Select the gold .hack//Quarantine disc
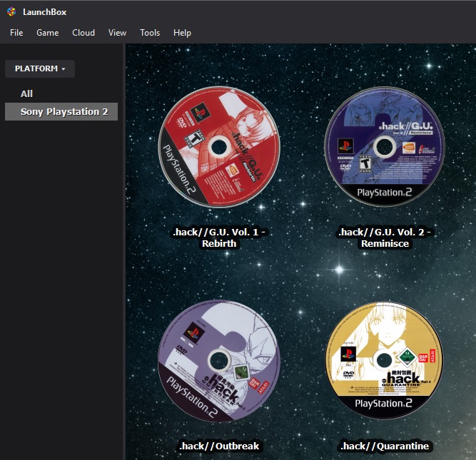Image resolution: width=476 pixels, height=460 pixels. click(x=384, y=360)
